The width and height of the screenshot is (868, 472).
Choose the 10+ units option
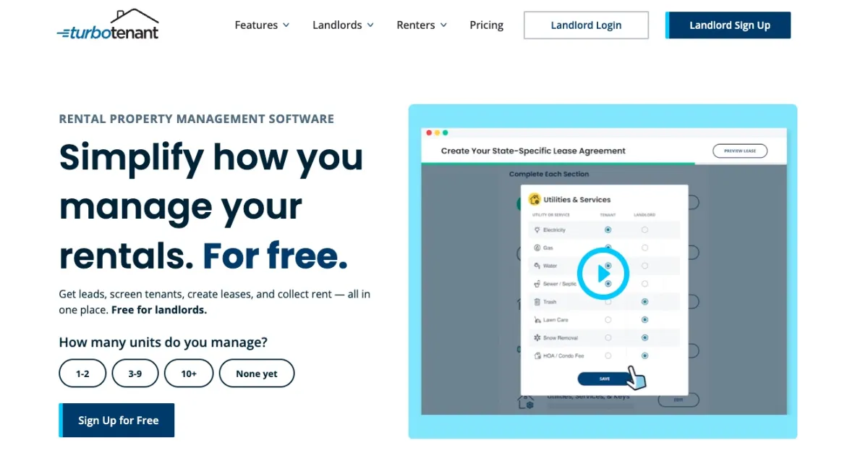click(189, 374)
